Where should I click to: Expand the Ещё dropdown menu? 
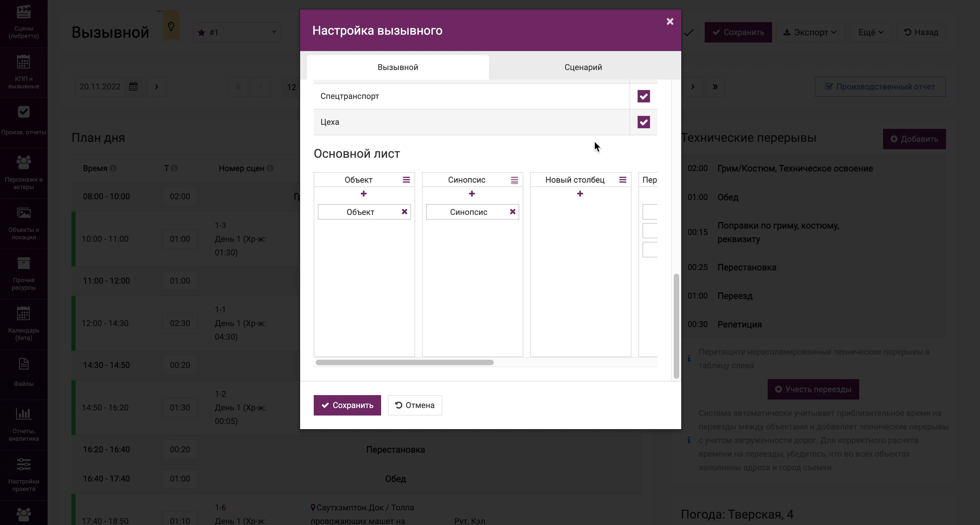point(871,32)
